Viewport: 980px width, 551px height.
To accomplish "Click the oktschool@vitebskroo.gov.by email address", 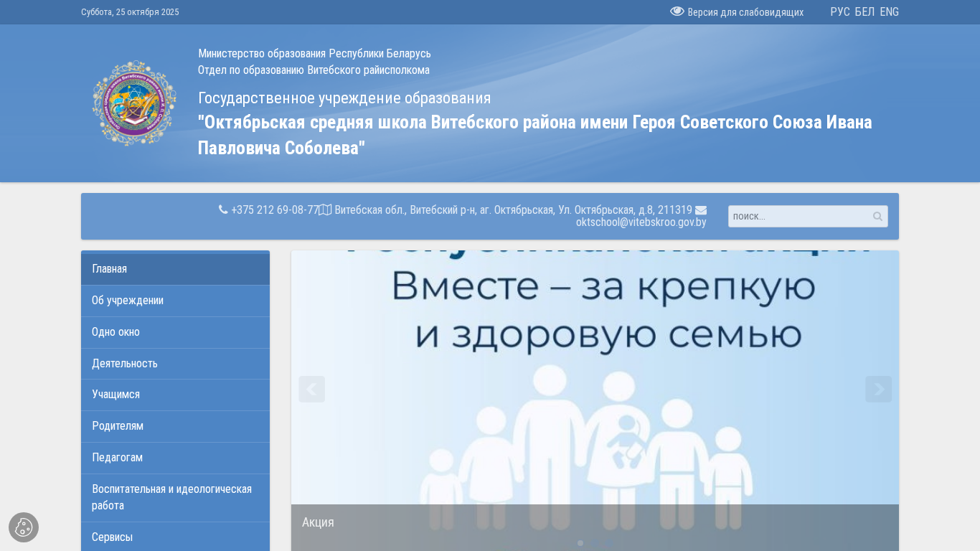I will click(x=641, y=222).
